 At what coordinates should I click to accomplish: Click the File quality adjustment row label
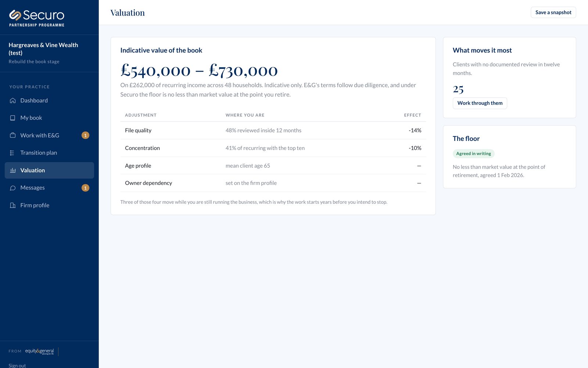138,130
